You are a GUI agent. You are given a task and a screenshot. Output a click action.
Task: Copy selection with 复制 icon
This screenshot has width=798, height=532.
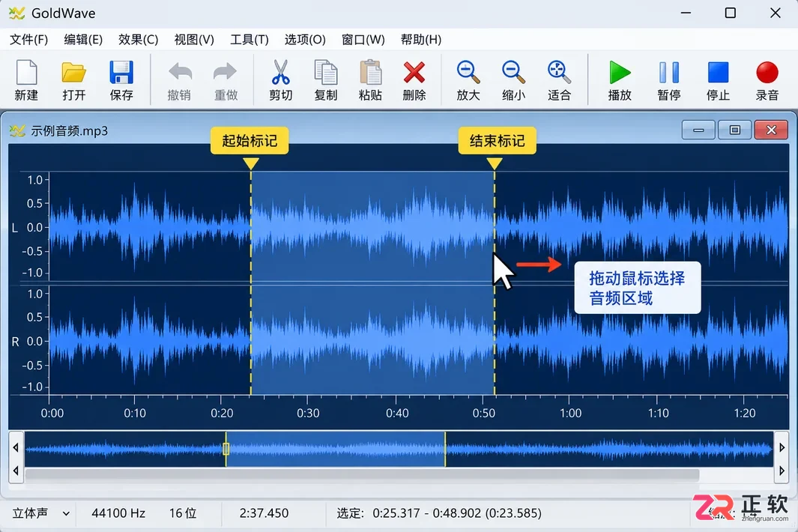[326, 80]
